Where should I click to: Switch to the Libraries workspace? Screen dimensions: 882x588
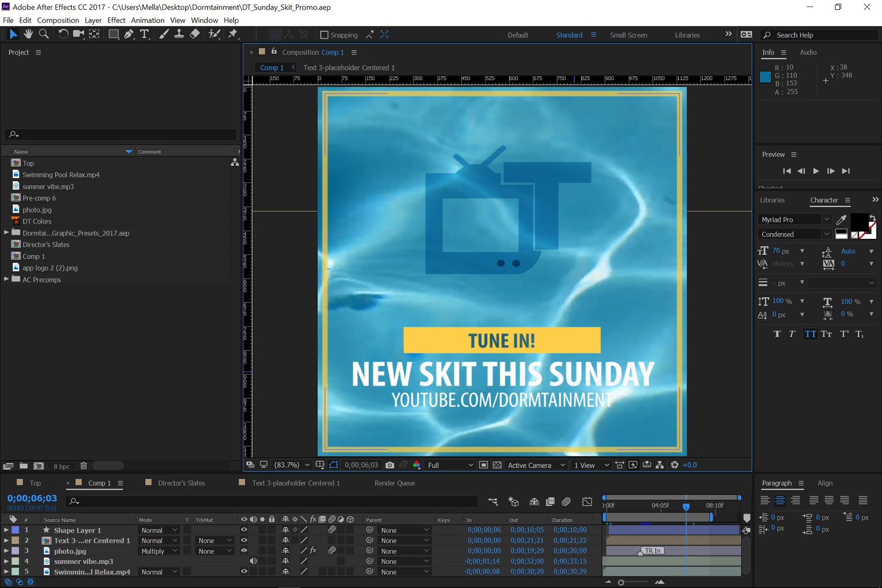click(x=687, y=35)
